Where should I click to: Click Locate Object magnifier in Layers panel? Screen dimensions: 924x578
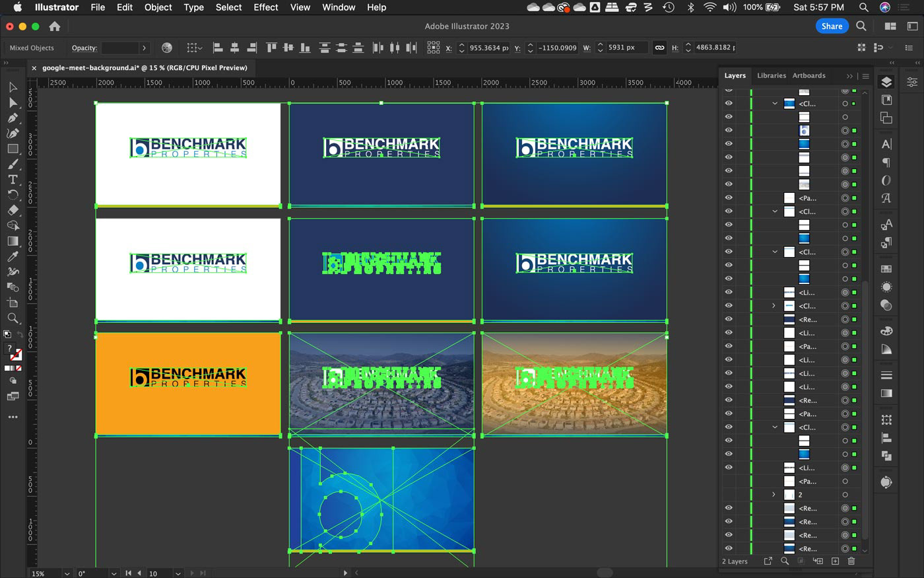(785, 561)
